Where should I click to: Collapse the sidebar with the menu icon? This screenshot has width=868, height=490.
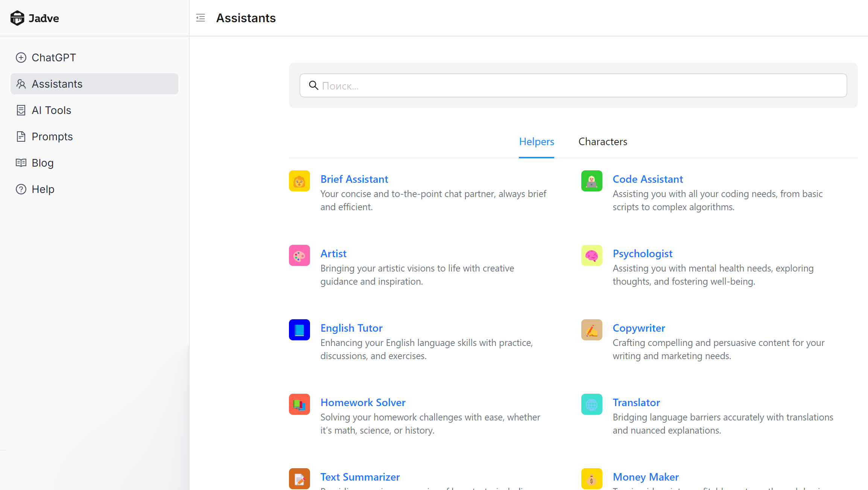pos(201,18)
